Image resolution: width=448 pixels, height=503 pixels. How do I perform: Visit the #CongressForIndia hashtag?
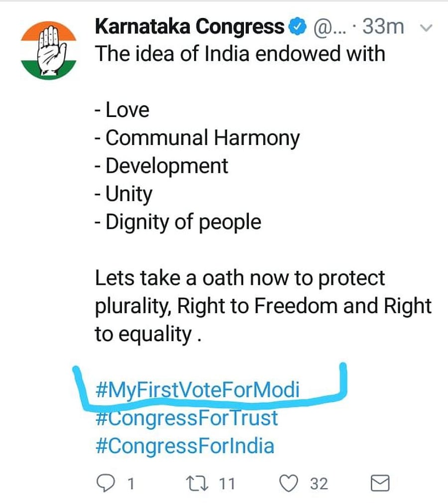click(x=184, y=445)
